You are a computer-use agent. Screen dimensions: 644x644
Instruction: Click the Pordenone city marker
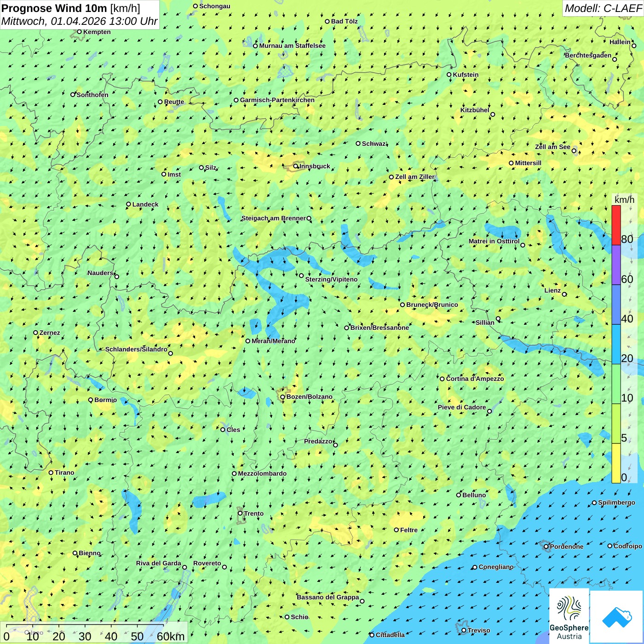[x=546, y=546]
